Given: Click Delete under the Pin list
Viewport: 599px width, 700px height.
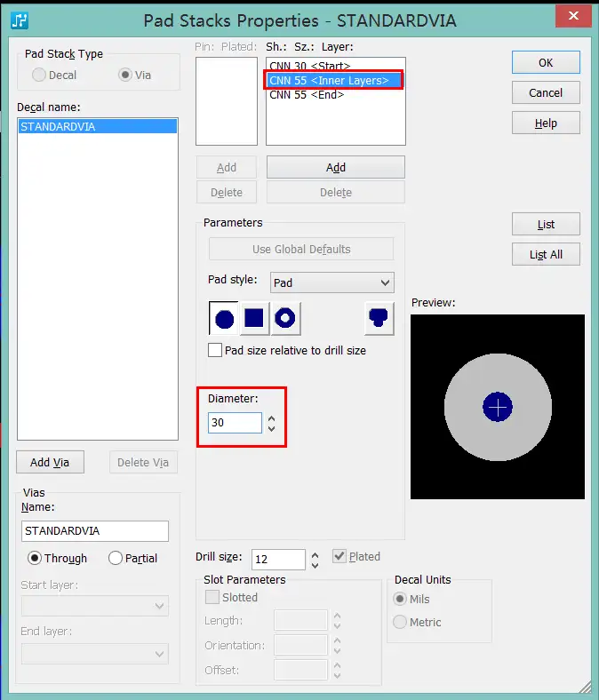Looking at the screenshot, I should (227, 192).
